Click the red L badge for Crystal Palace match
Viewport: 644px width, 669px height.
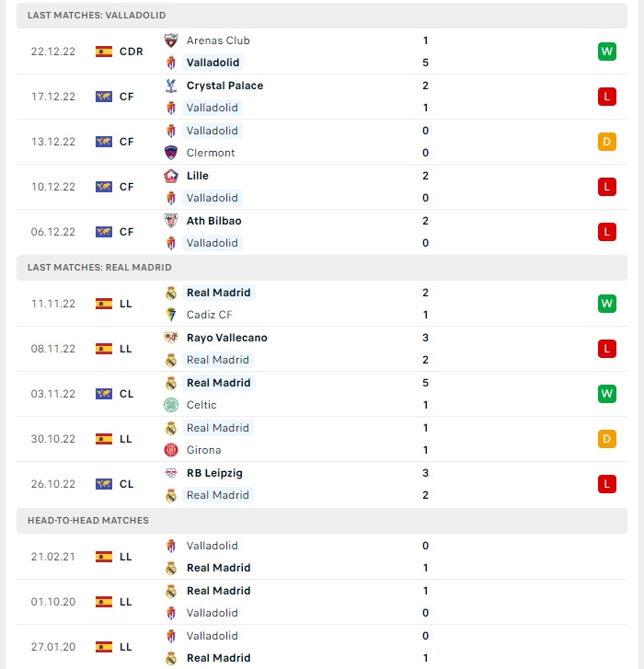[x=607, y=97]
